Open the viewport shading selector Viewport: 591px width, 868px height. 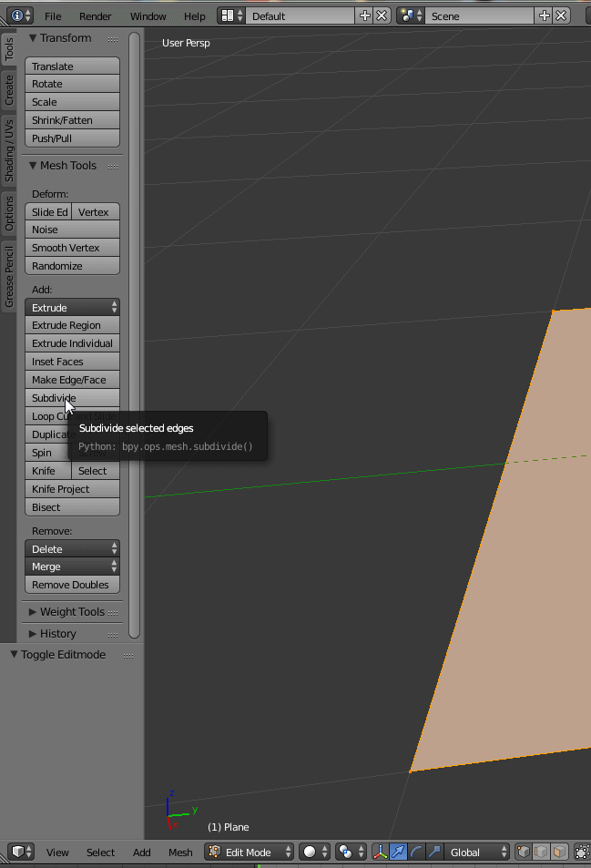(315, 852)
